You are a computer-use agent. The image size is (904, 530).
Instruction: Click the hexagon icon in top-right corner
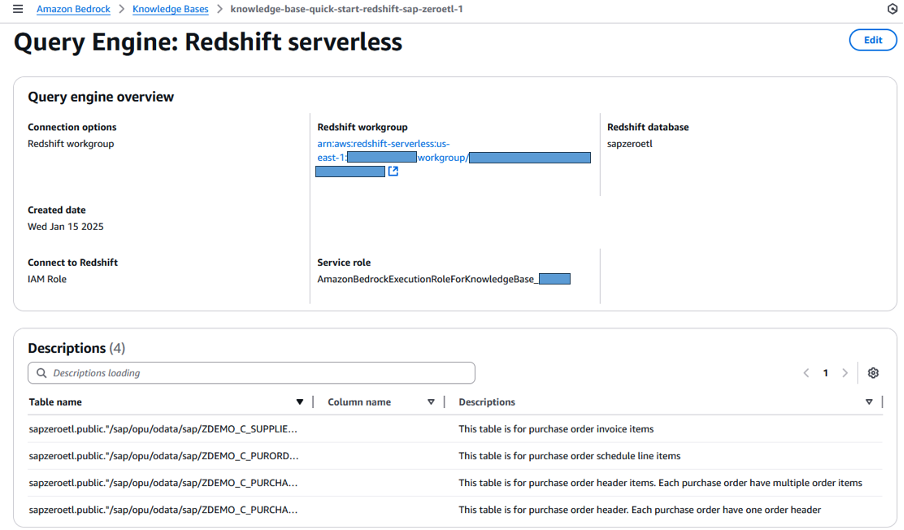(x=892, y=9)
